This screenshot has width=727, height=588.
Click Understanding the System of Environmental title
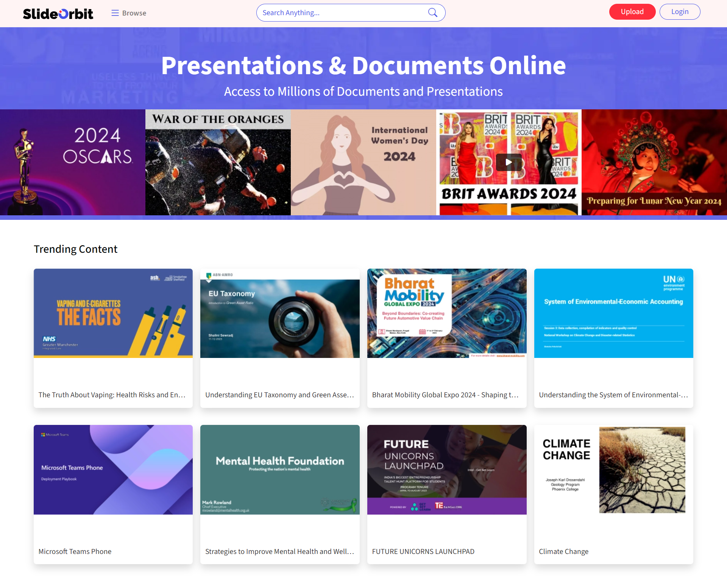[x=613, y=395]
